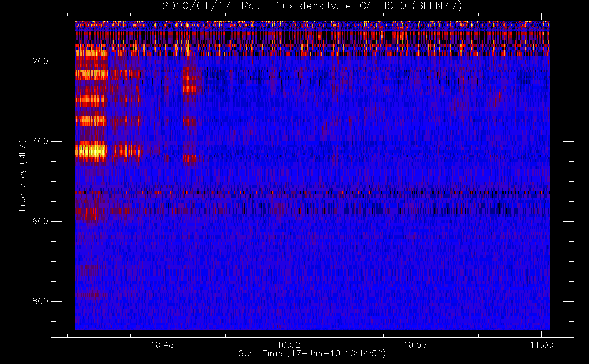Click the 200 frequency tick label
The width and height of the screenshot is (589, 364).
point(40,61)
